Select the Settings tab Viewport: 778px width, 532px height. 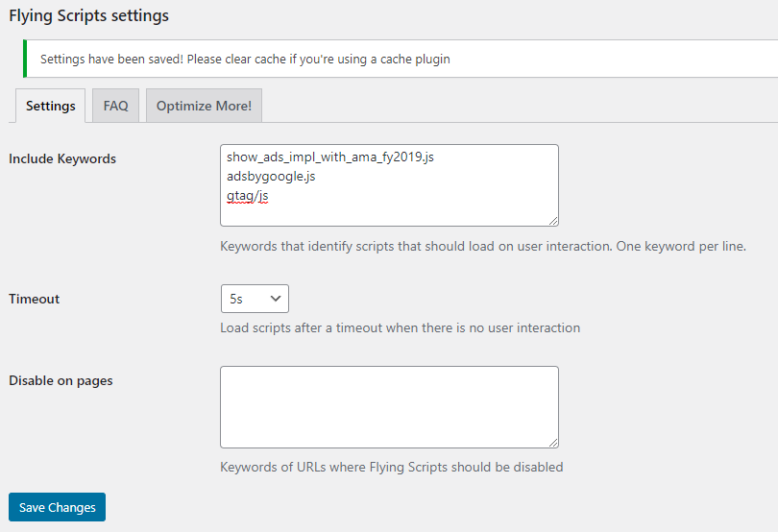click(x=51, y=106)
